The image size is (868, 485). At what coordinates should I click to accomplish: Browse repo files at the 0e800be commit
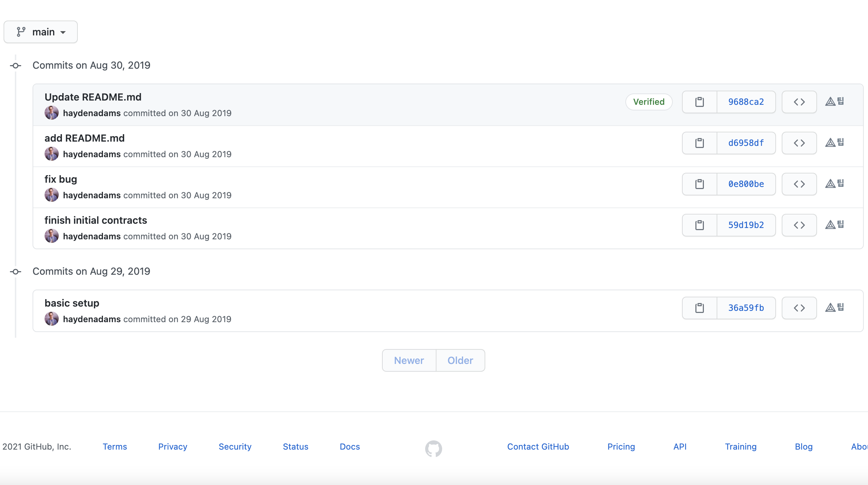click(x=799, y=184)
